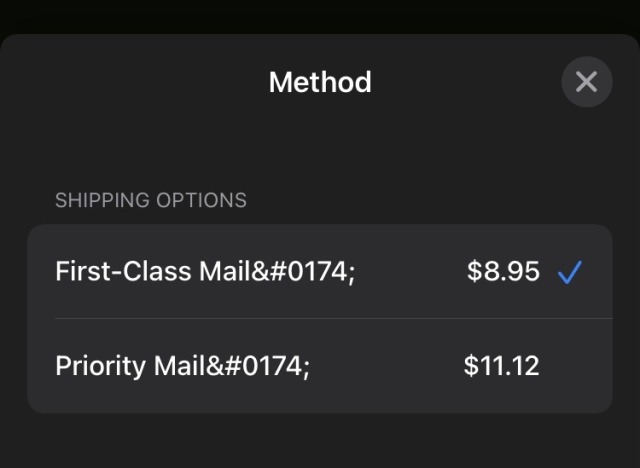Tap the gap between Priority label and $11.12
The width and height of the screenshot is (640, 468).
pyautogui.click(x=385, y=366)
